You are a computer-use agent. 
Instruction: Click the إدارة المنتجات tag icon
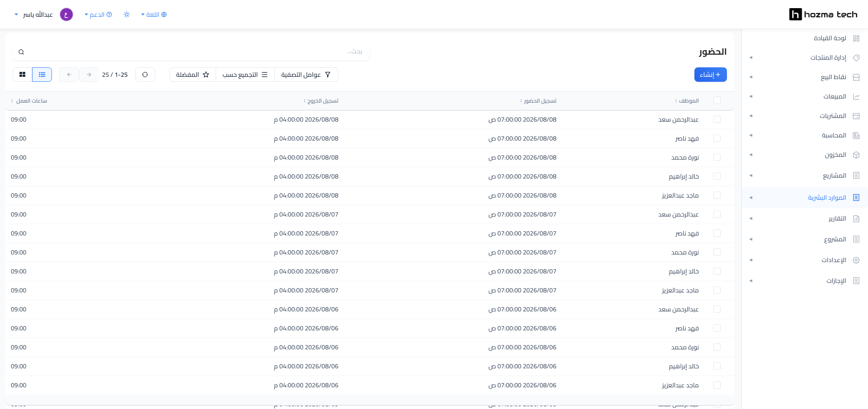coord(856,58)
